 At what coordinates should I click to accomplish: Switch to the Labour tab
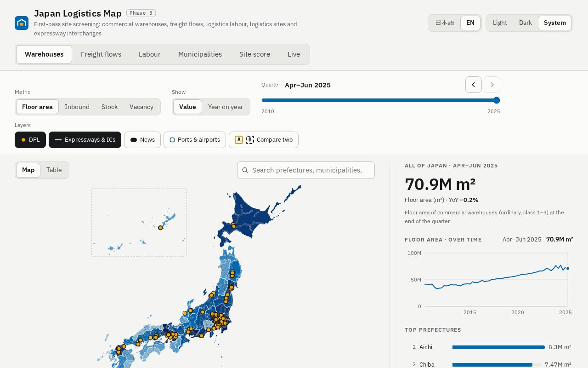pyautogui.click(x=150, y=54)
